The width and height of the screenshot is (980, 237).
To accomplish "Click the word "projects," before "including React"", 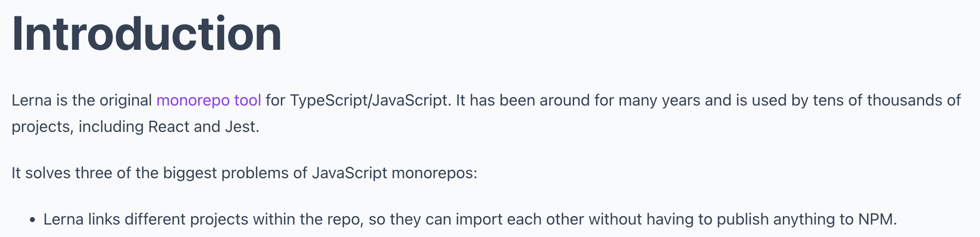I will click(43, 127).
